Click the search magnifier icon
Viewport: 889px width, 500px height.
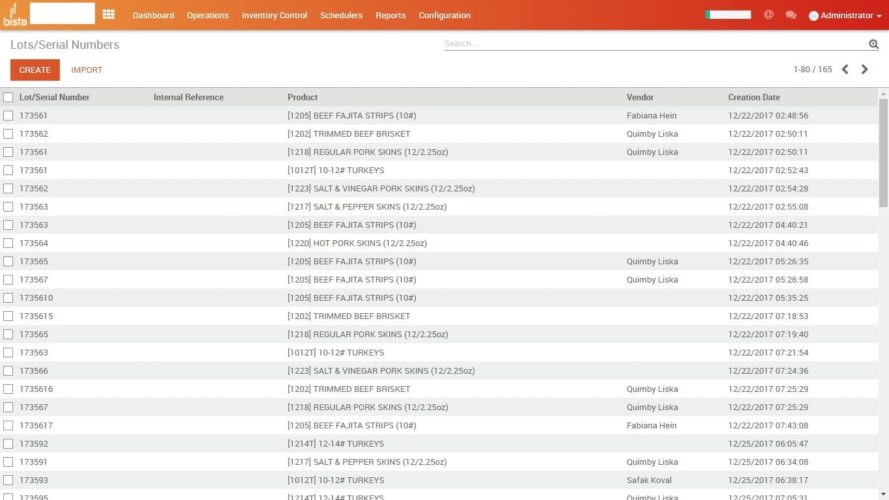click(x=873, y=44)
